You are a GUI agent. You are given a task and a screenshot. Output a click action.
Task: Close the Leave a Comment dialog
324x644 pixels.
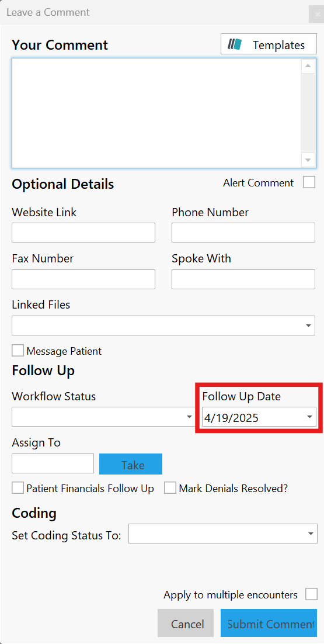click(316, 14)
